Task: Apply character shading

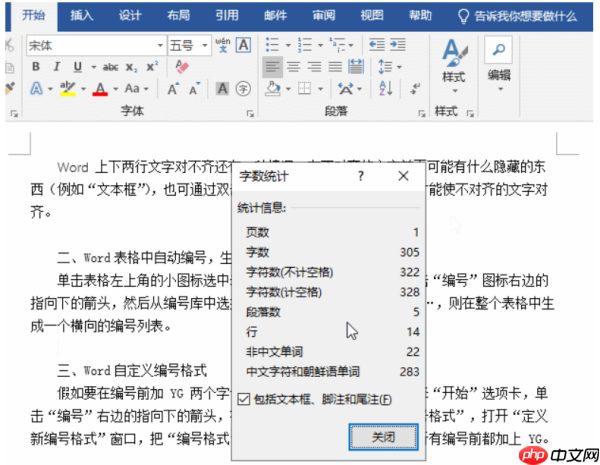Action: click(x=222, y=89)
